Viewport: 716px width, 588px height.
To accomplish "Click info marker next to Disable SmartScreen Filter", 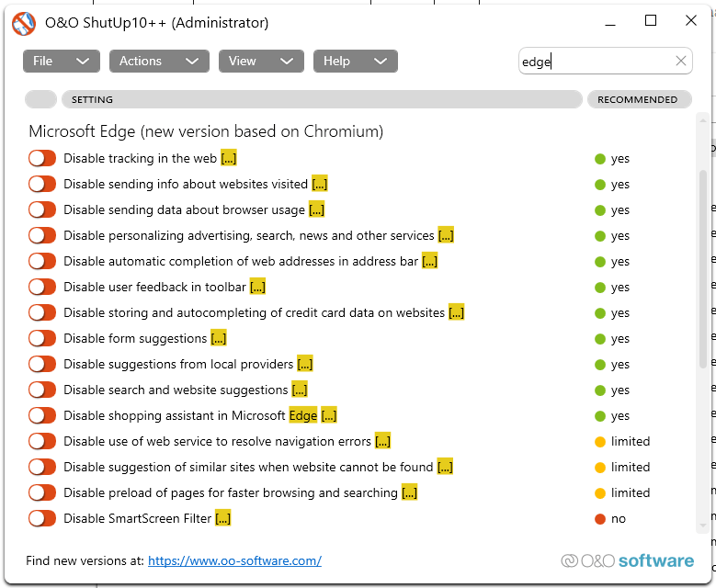I will tap(222, 519).
